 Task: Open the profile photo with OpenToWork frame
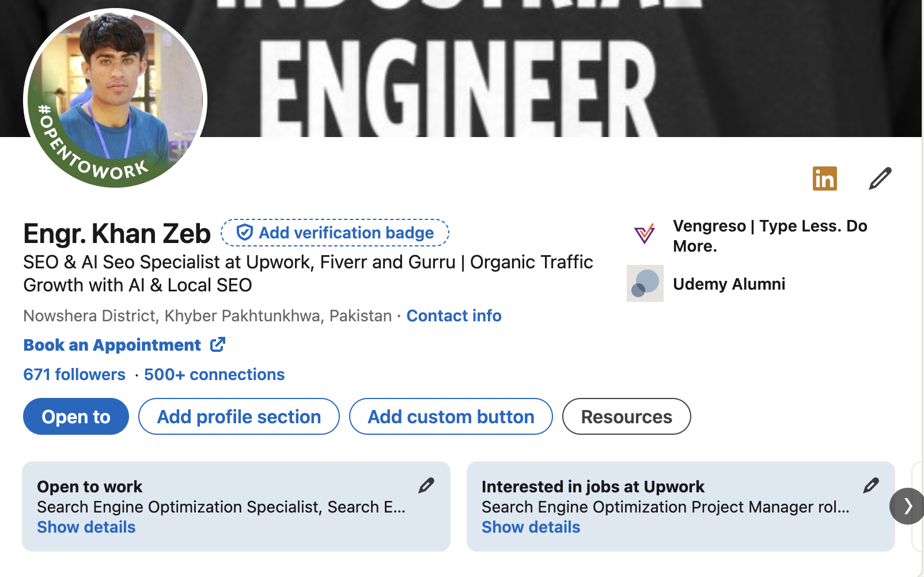tap(115, 98)
